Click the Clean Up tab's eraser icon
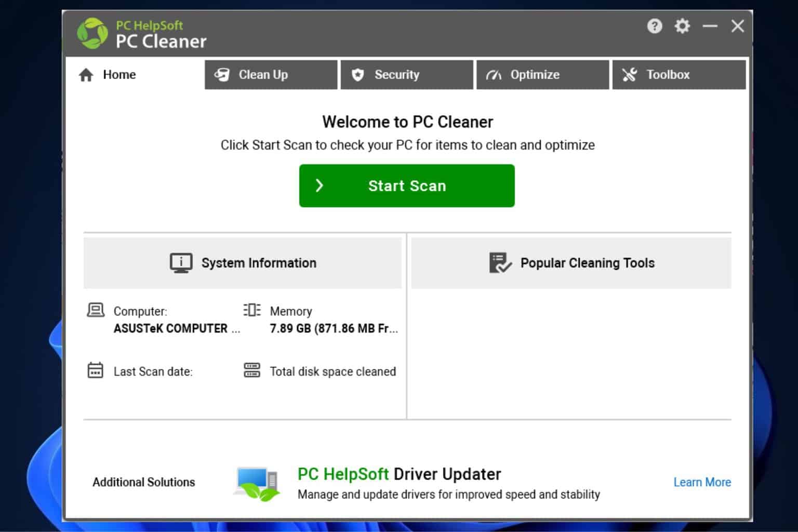The image size is (798, 532). pyautogui.click(x=222, y=75)
